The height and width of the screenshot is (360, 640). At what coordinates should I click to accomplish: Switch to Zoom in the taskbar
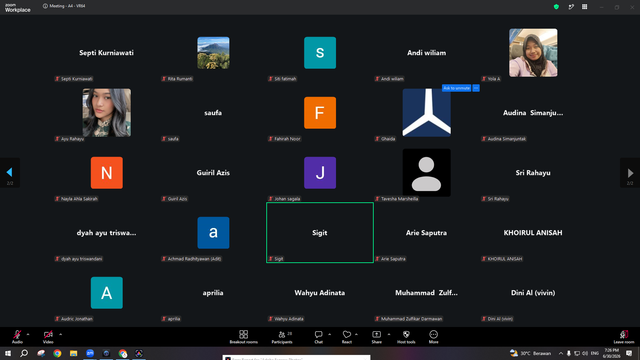click(90, 353)
